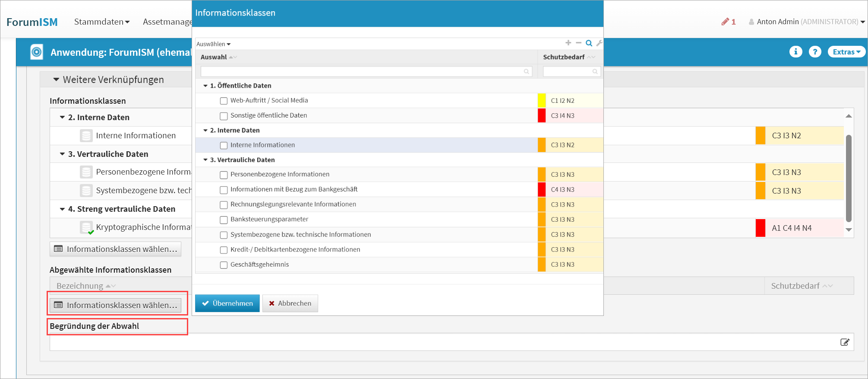
Task: Click the Übernehmen button
Action: (227, 303)
